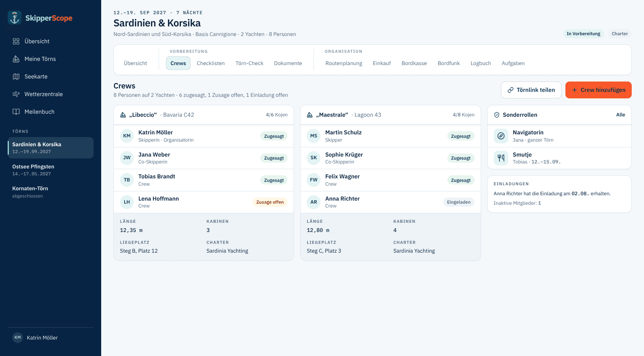Open the Dokumente tab
This screenshot has width=644, height=356.
(x=288, y=63)
